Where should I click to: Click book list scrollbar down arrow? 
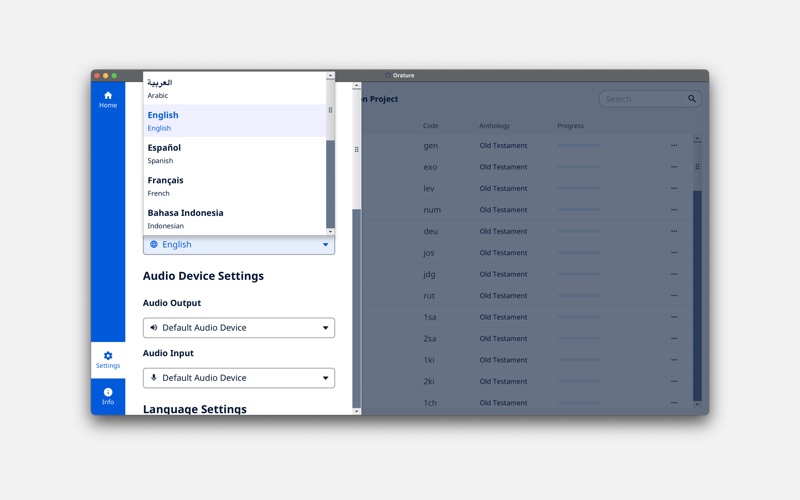click(697, 404)
